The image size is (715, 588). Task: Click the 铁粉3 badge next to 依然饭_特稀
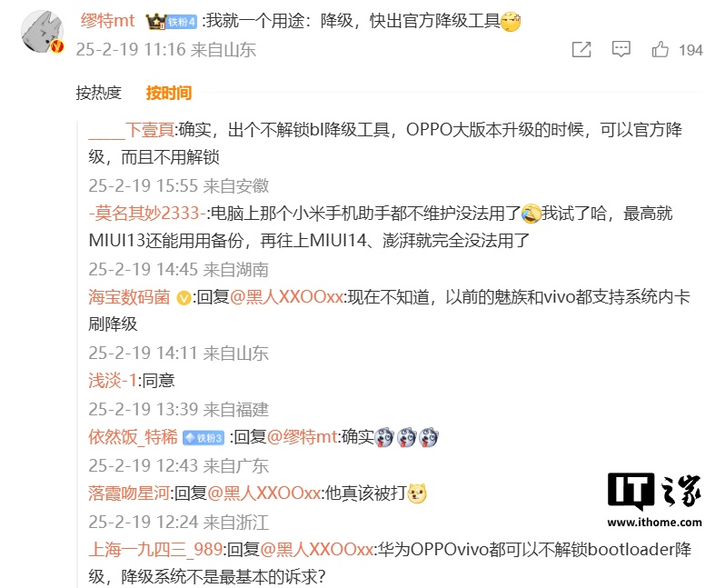204,438
